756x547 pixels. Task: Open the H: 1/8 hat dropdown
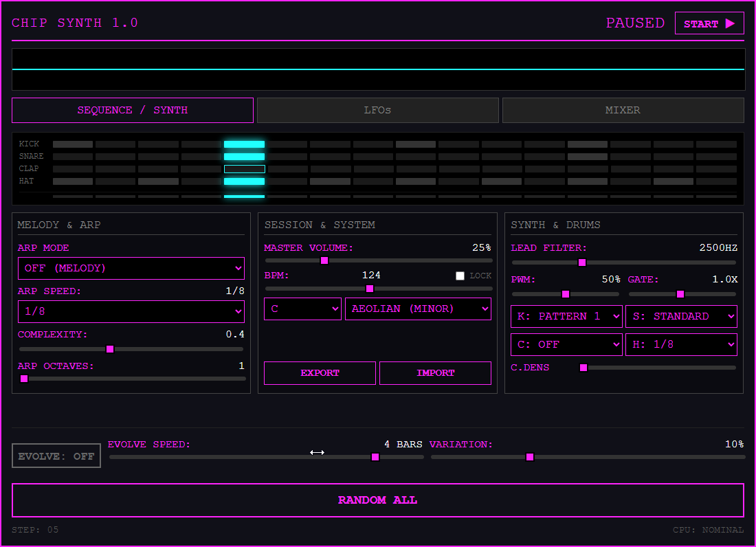tap(681, 344)
